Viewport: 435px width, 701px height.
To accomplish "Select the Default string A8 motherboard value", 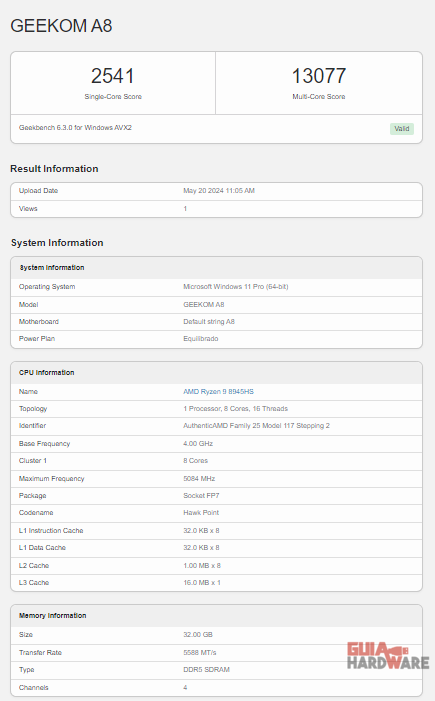I will pyautogui.click(x=209, y=321).
